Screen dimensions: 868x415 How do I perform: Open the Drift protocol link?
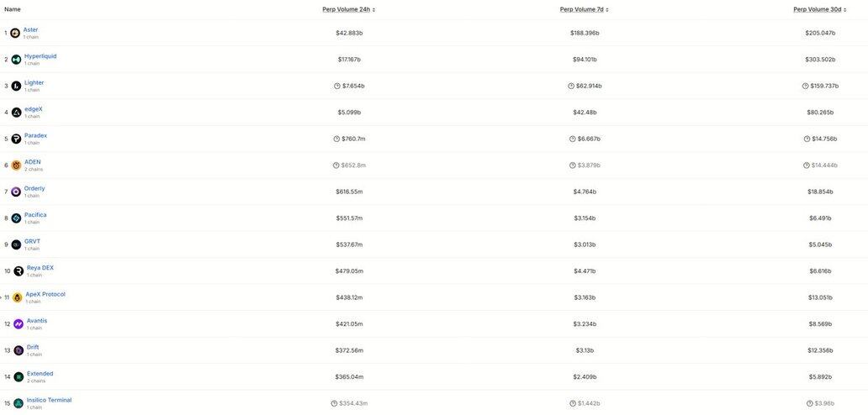coord(33,347)
